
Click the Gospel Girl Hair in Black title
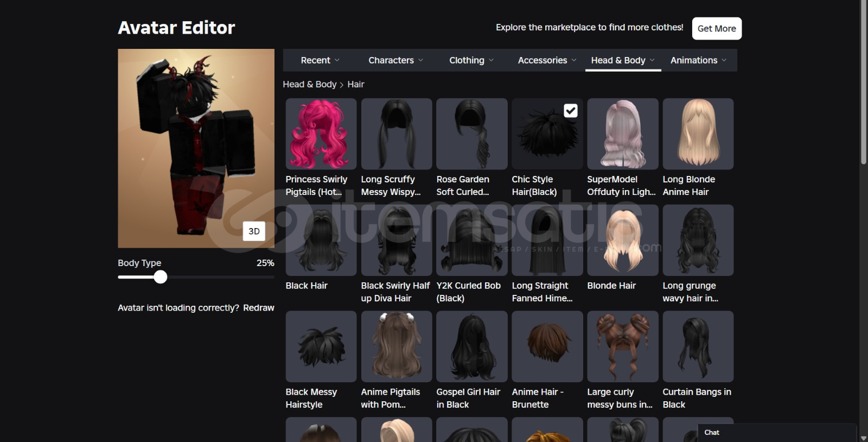tap(468, 399)
